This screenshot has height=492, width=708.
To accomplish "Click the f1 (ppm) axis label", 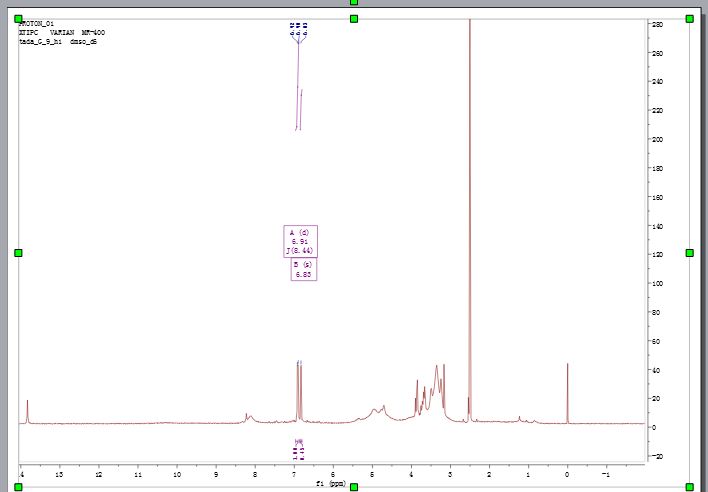I will click(x=331, y=483).
